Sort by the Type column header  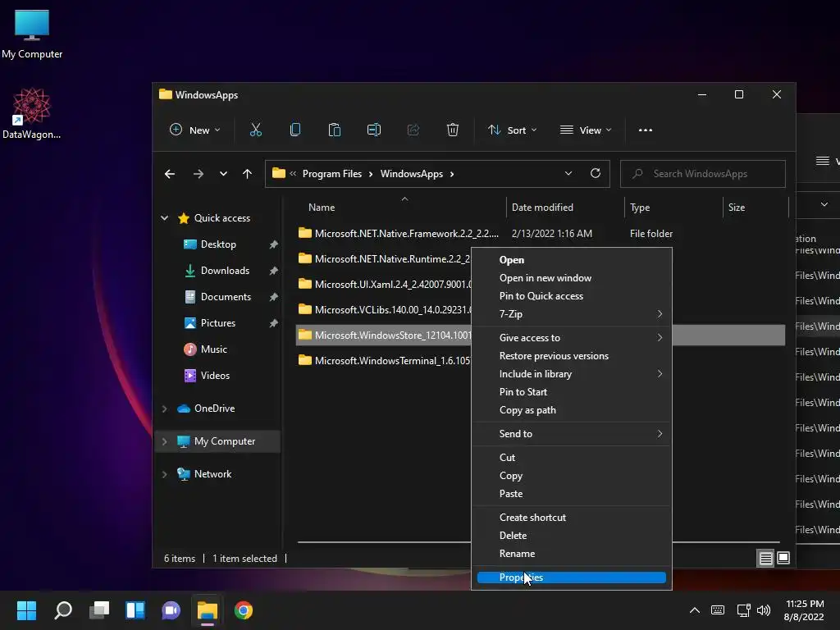(x=674, y=208)
